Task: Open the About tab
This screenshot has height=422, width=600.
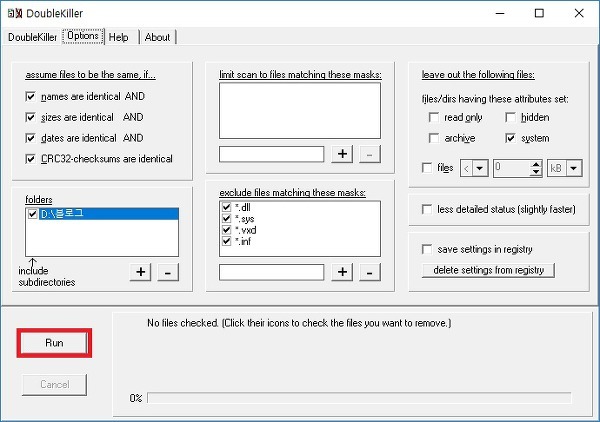Action: tap(157, 37)
